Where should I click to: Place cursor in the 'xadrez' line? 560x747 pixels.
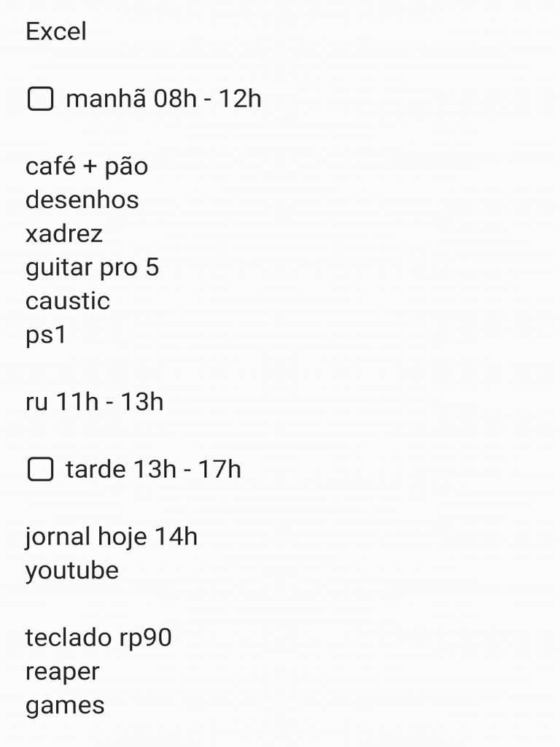64,234
